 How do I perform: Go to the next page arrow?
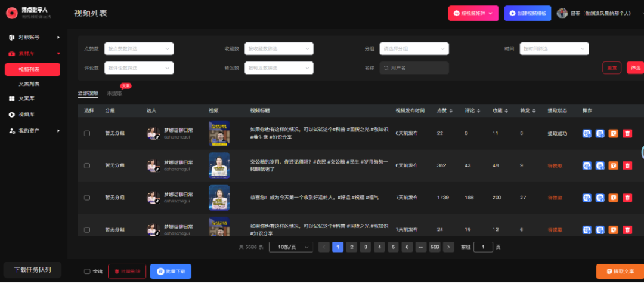(x=448, y=247)
